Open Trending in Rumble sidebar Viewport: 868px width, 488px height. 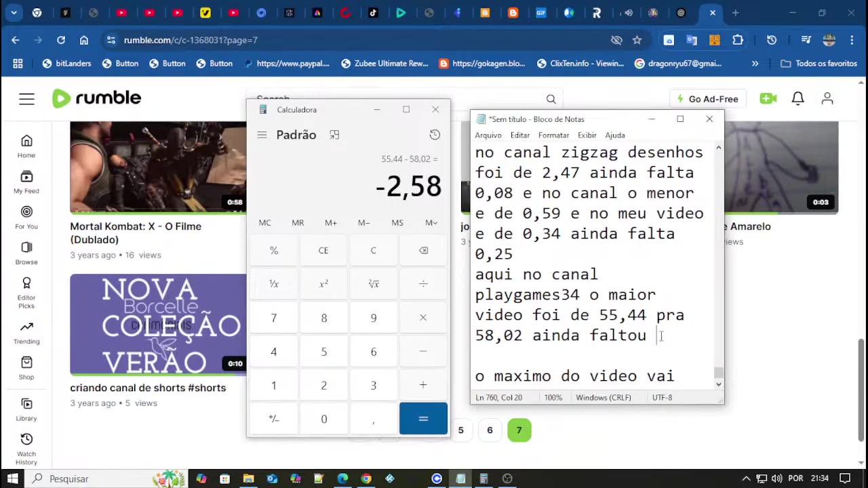click(x=26, y=333)
